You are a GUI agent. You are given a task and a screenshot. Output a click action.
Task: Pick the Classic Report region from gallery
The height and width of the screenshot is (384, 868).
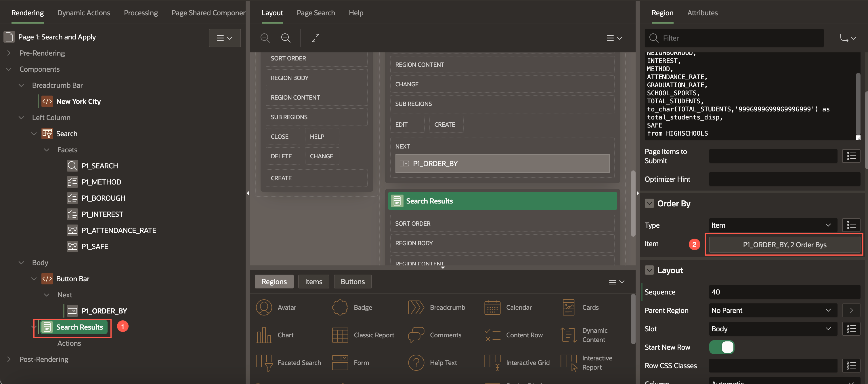pos(363,335)
